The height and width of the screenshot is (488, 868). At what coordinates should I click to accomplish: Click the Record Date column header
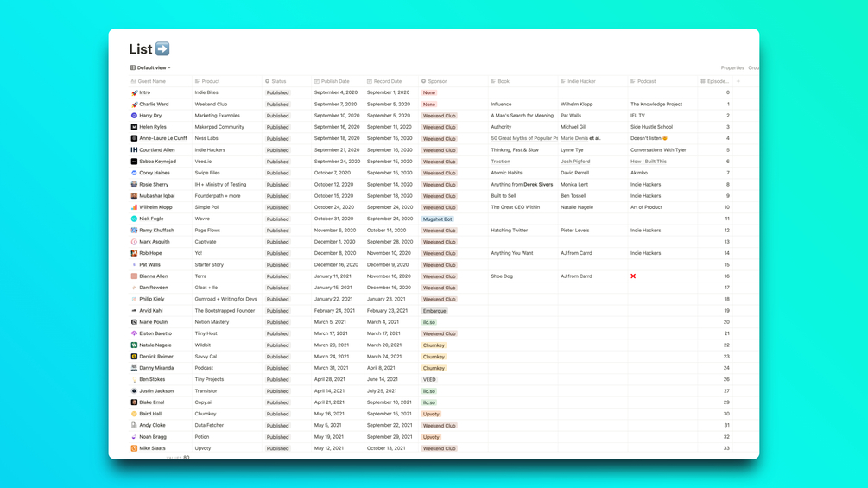pos(384,81)
